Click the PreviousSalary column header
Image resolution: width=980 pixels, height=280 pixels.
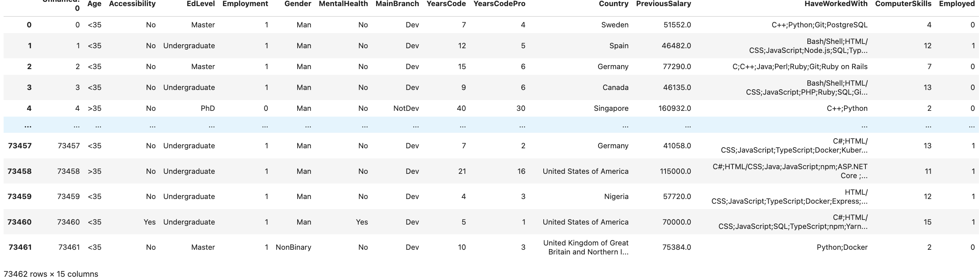(x=663, y=4)
